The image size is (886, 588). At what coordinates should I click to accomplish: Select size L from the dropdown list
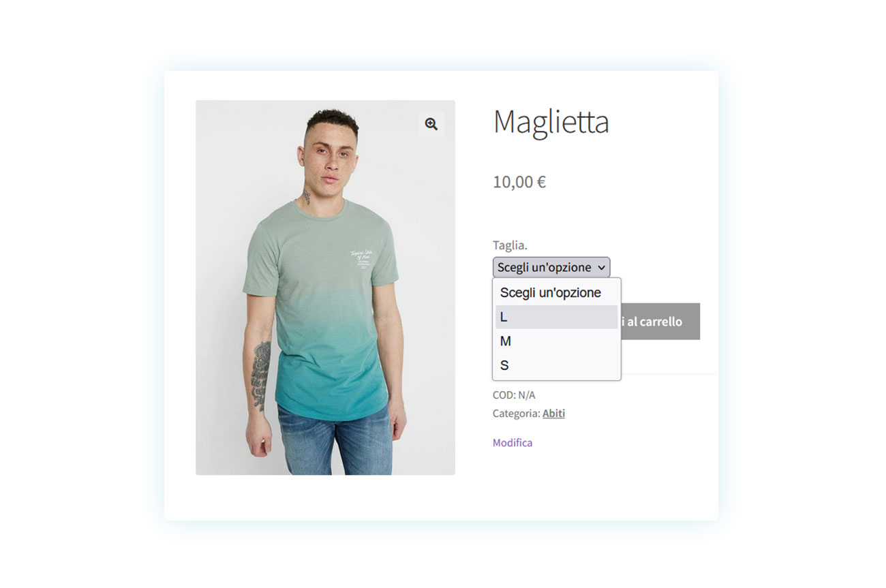(x=556, y=317)
